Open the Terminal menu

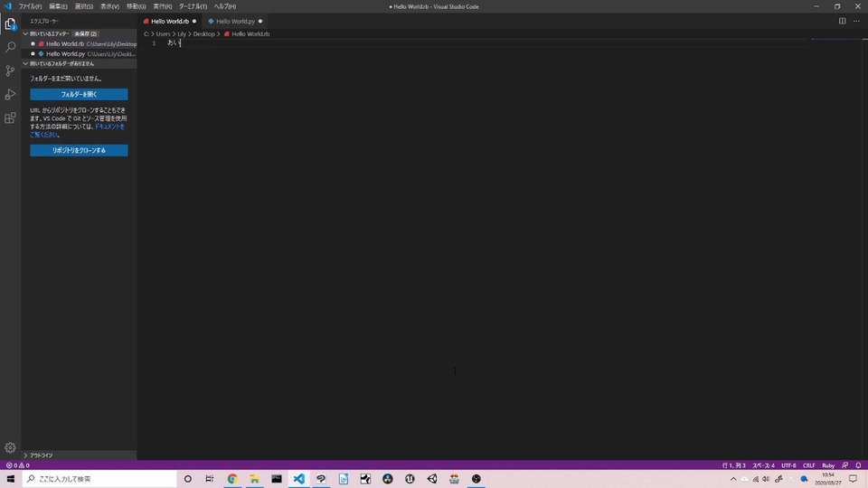point(192,6)
